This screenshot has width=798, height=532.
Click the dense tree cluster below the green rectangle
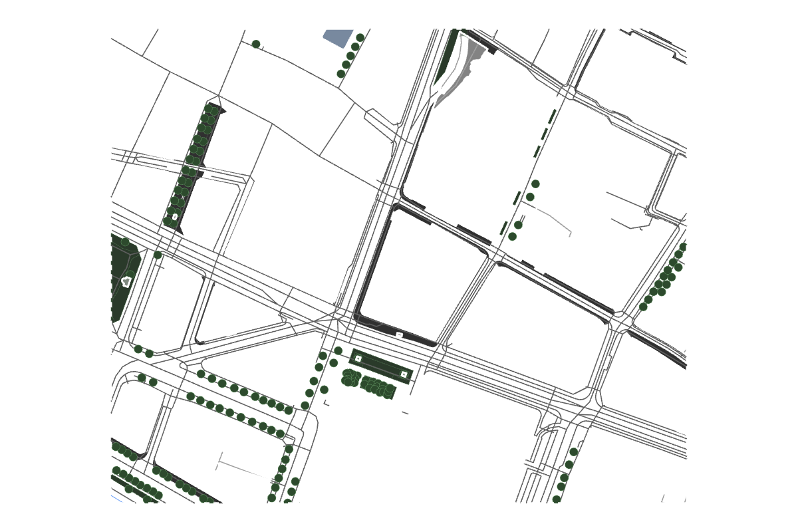pos(368,384)
